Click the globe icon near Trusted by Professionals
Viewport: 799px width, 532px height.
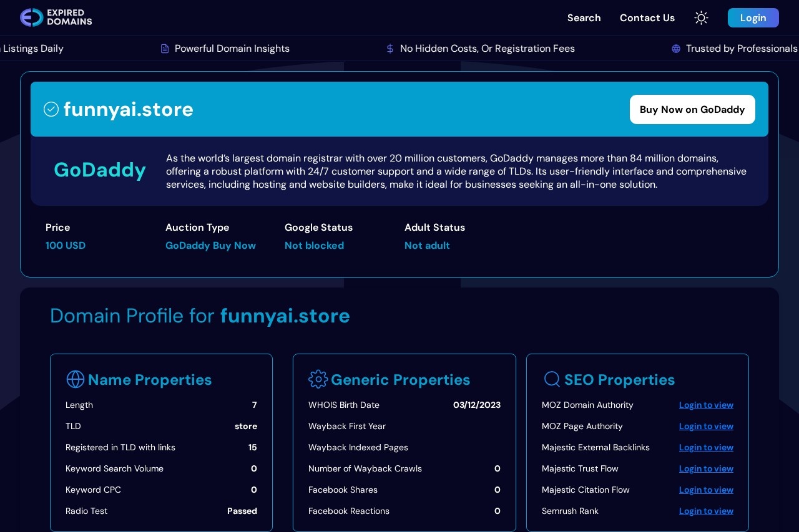tap(676, 48)
